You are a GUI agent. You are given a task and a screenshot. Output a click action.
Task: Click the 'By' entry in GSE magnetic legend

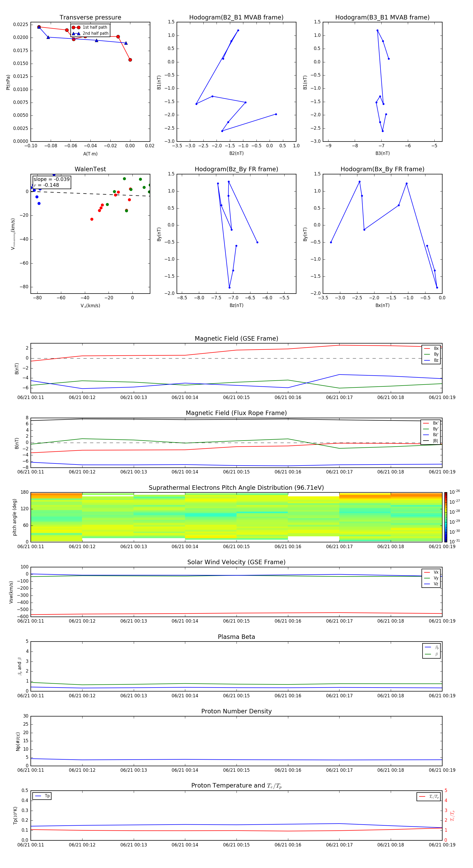point(431,354)
